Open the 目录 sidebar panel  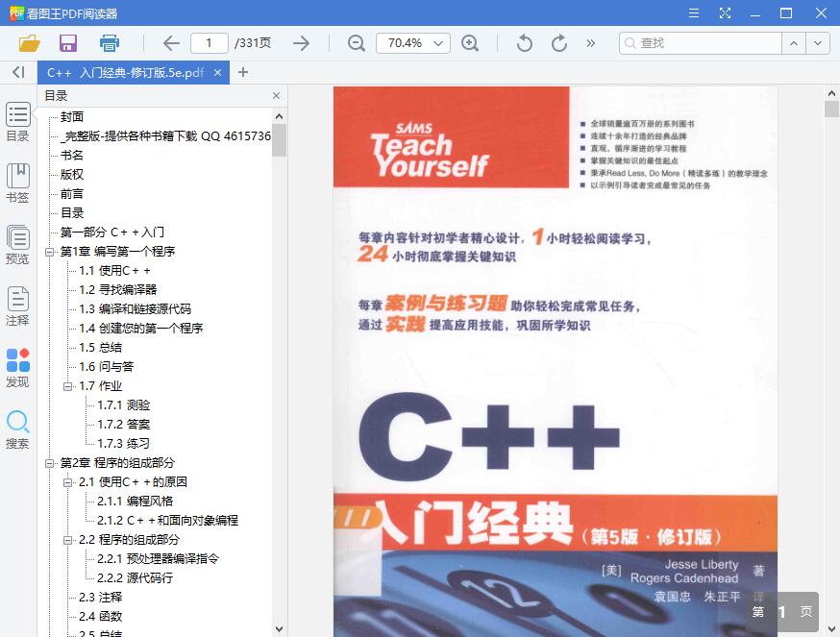[17, 122]
